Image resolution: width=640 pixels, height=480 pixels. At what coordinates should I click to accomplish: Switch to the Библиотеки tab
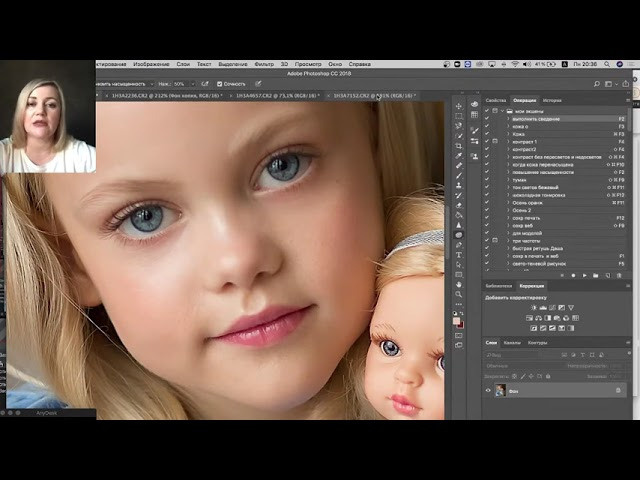pos(499,286)
